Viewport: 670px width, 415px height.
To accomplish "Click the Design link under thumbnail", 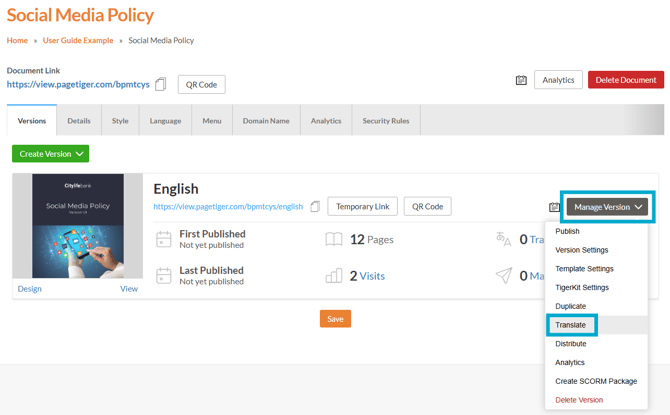I will coord(29,289).
